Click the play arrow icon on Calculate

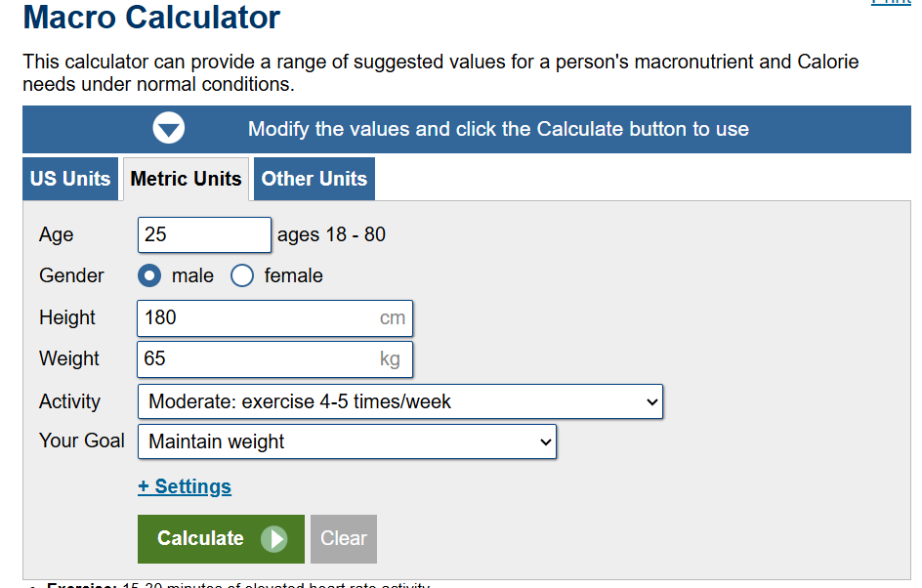(274, 538)
